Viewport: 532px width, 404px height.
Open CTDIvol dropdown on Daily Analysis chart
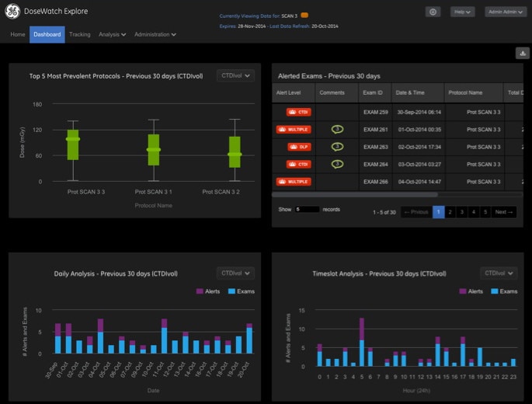[235, 273]
